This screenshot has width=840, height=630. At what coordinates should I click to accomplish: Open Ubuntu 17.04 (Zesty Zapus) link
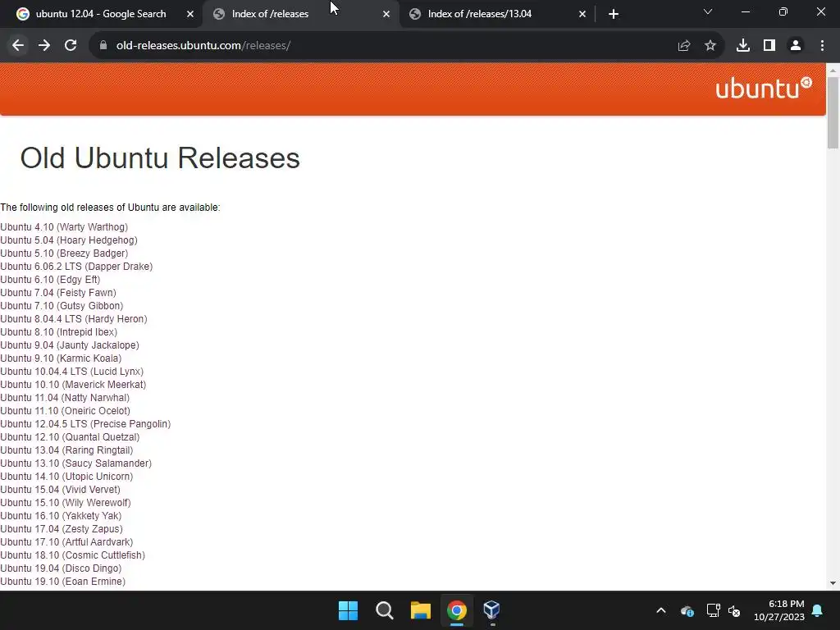coord(62,529)
